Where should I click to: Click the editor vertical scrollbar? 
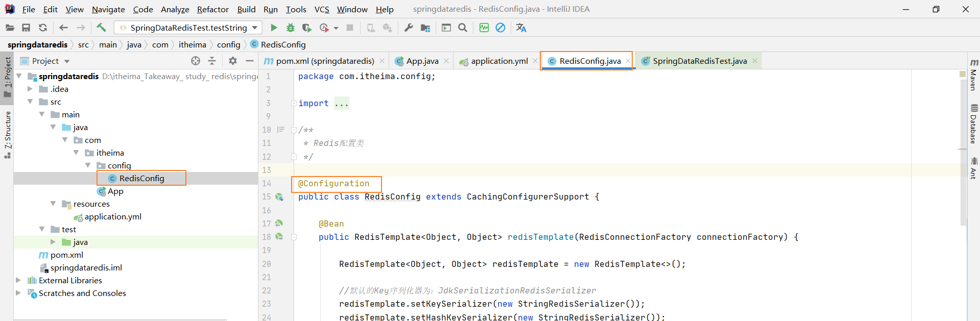click(963, 153)
